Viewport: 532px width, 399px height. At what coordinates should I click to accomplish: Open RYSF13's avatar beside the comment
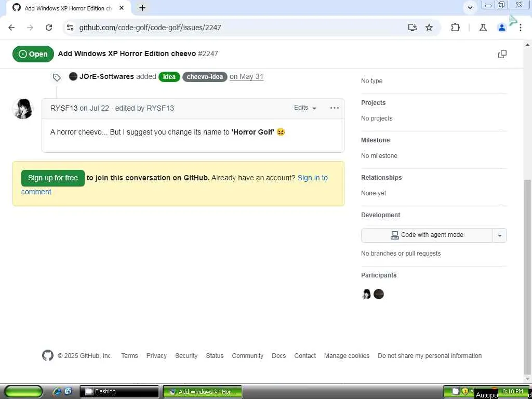[23, 109]
